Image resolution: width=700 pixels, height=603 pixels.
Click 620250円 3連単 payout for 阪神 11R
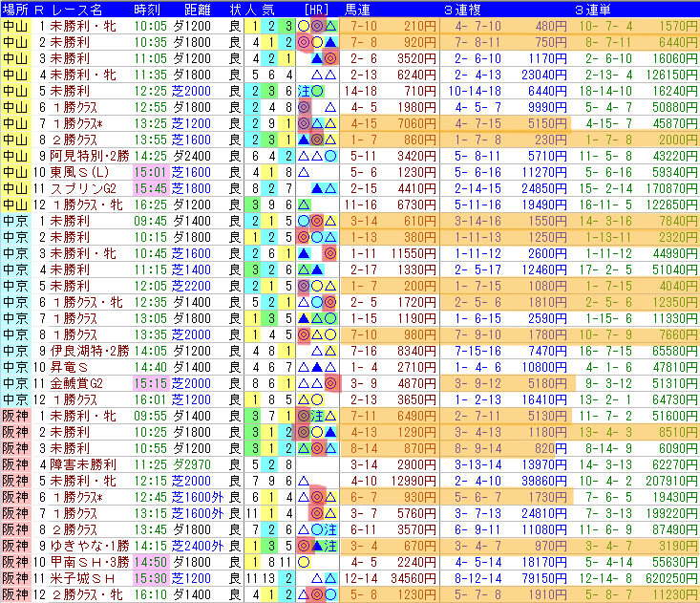click(x=671, y=578)
